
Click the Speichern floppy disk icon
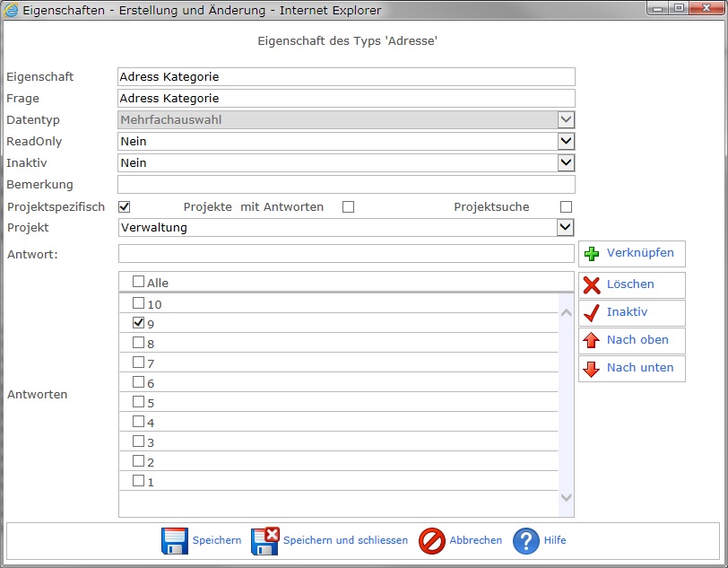click(x=174, y=541)
